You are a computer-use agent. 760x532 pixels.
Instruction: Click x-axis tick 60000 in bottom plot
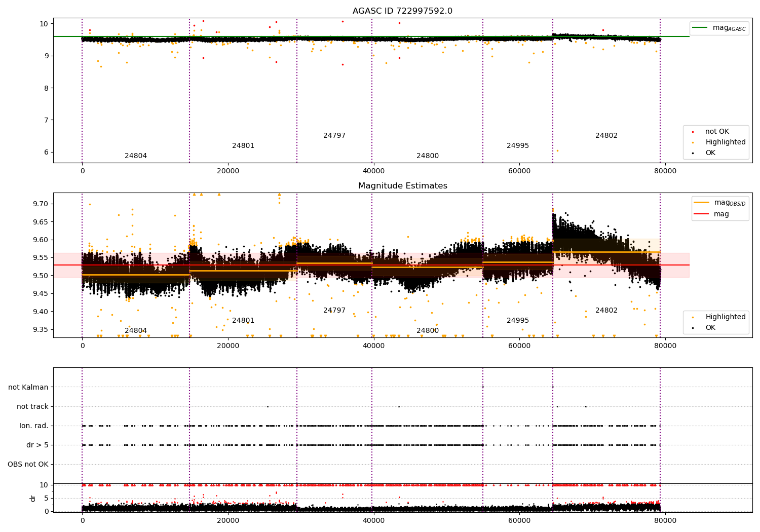tap(519, 521)
